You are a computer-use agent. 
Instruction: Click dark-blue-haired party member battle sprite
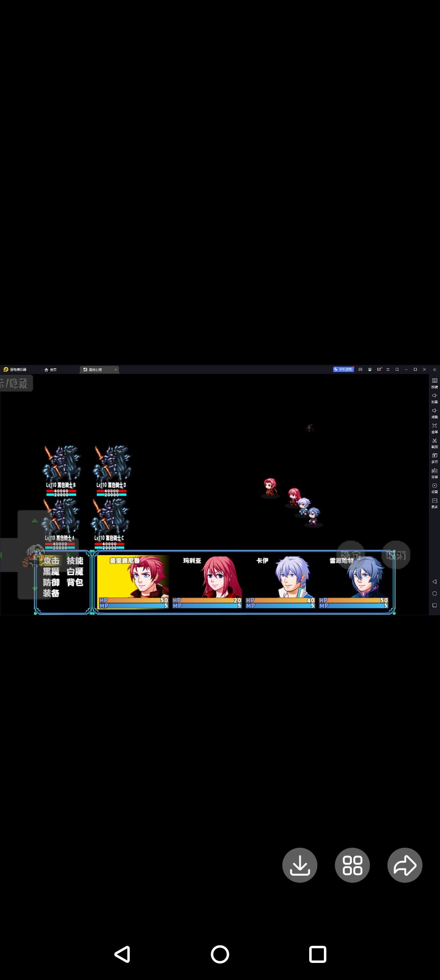313,516
